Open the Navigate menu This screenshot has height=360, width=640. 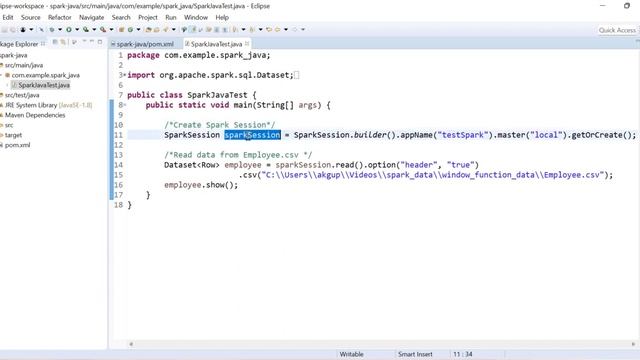91,18
